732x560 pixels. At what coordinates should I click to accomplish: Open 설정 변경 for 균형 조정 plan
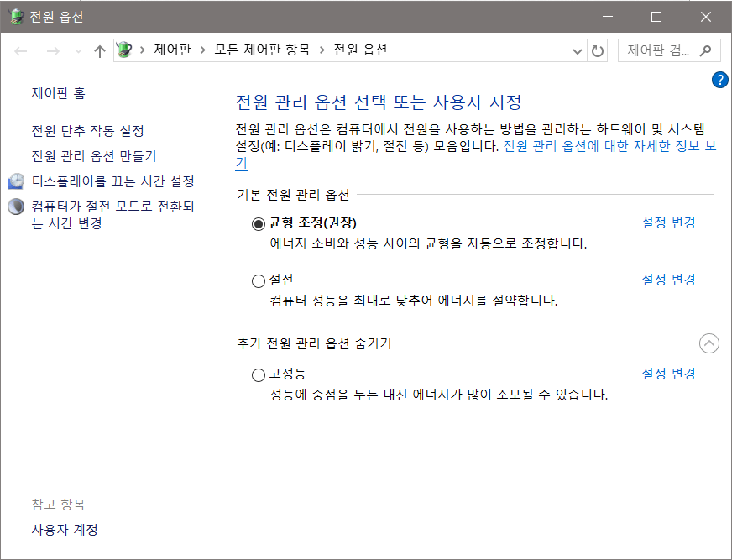(668, 222)
